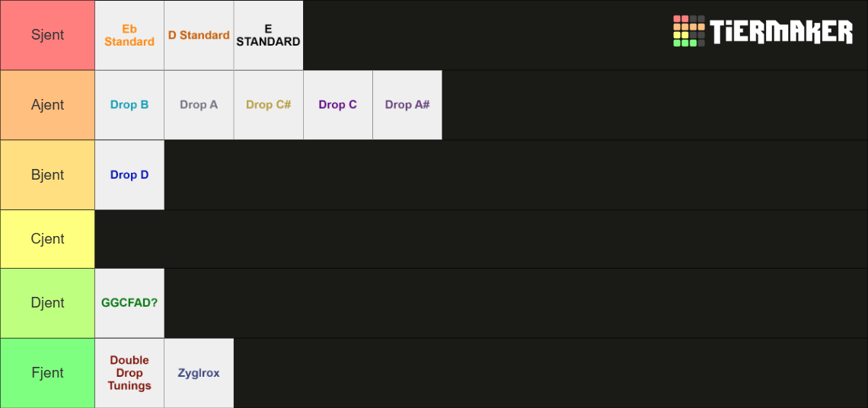Click the TierMaker logo grid icon
The height and width of the screenshot is (408, 868).
(688, 31)
